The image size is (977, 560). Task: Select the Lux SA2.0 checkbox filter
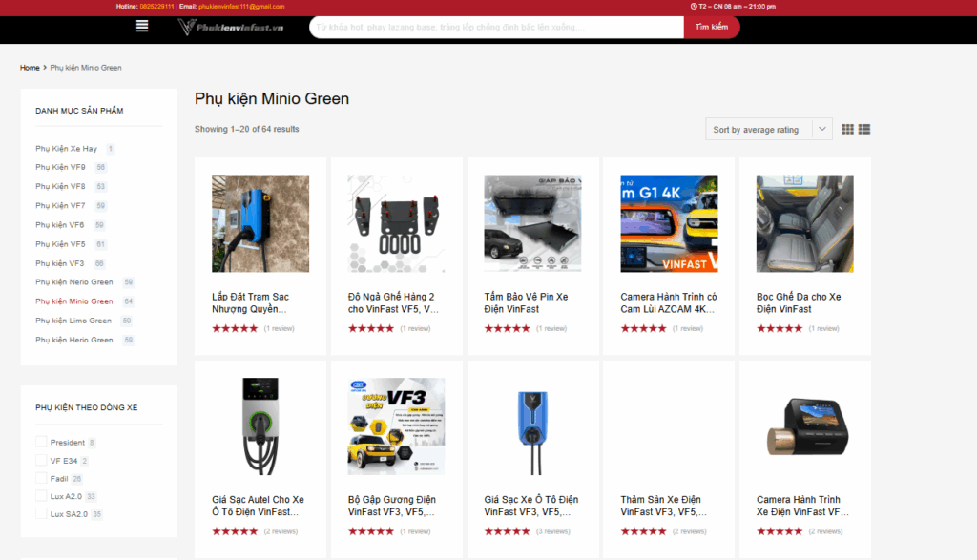[41, 514]
